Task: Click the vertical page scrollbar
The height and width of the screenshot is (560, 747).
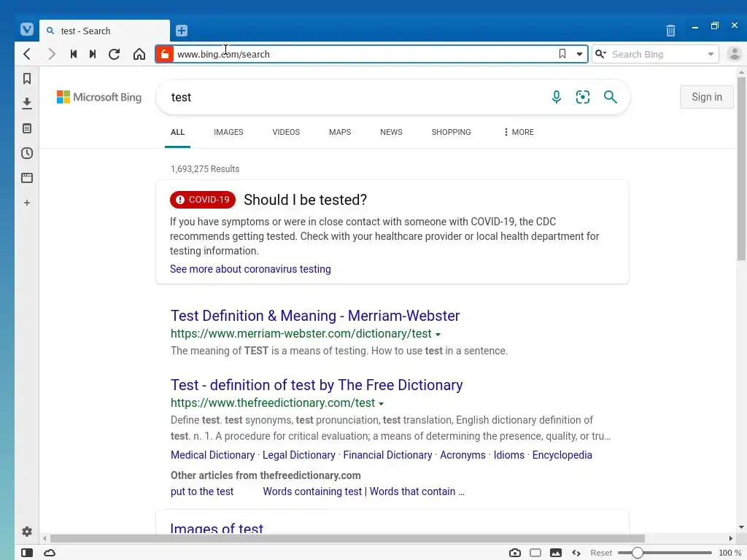Action: (x=741, y=168)
